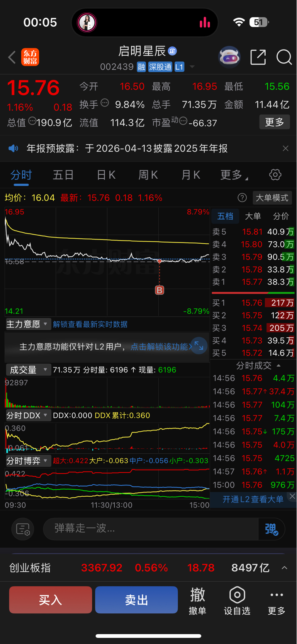Tap the share/export icon
Image resolution: width=297 pixels, height=644 pixels.
pos(258,57)
